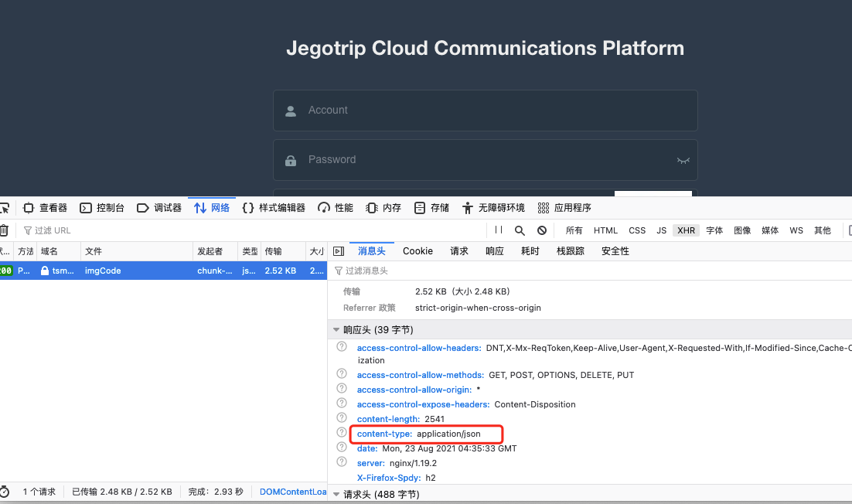Viewport: 852px width, 504px height.
Task: Select the 网络 network panel
Action: (x=212, y=208)
